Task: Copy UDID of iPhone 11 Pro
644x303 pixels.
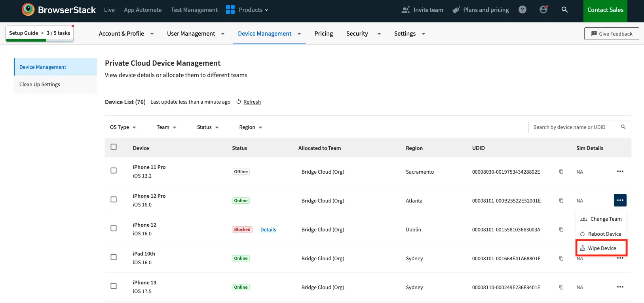Action: 561,172
